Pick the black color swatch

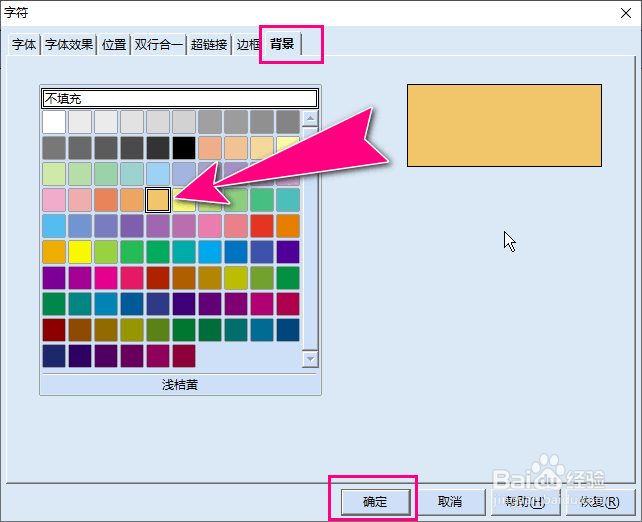[x=184, y=148]
